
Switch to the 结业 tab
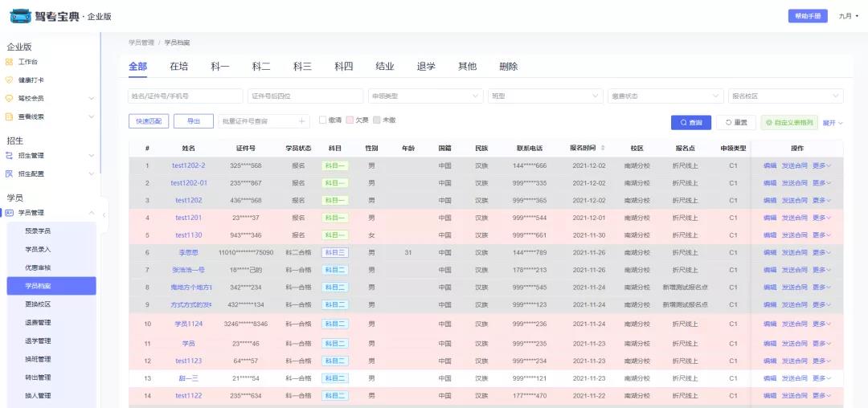385,67
